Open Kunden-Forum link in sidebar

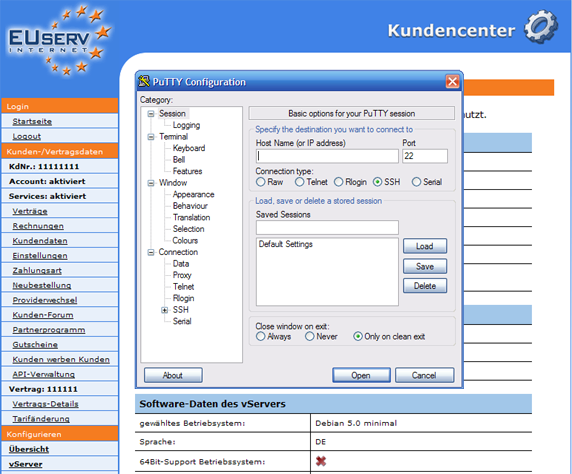tap(43, 315)
